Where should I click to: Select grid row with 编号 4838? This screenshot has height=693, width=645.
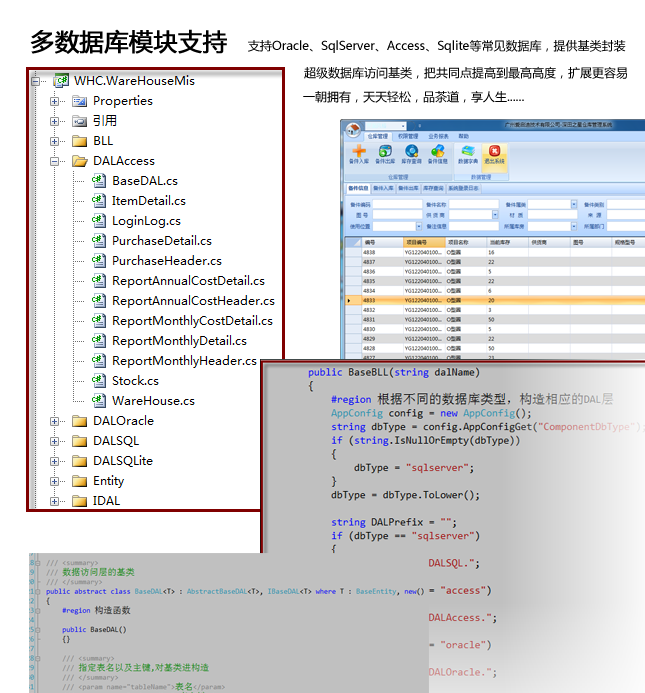pyautogui.click(x=494, y=252)
